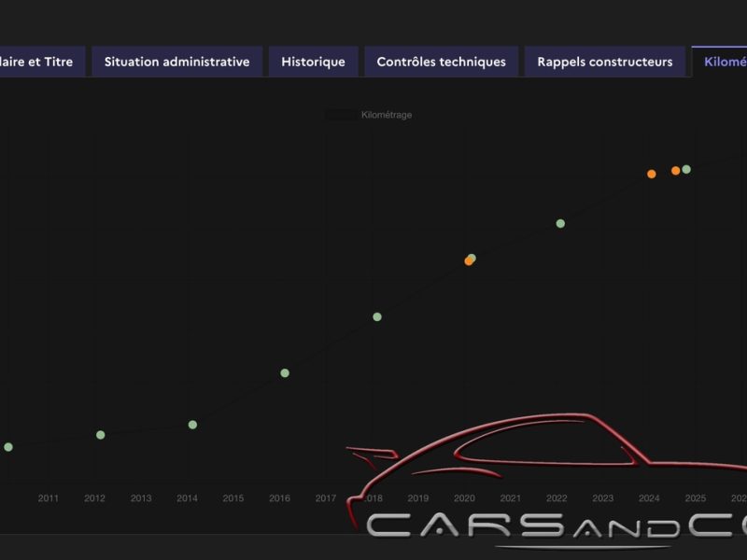Click the 2017 year axis label
Image resolution: width=747 pixels, height=560 pixels.
pyautogui.click(x=326, y=498)
